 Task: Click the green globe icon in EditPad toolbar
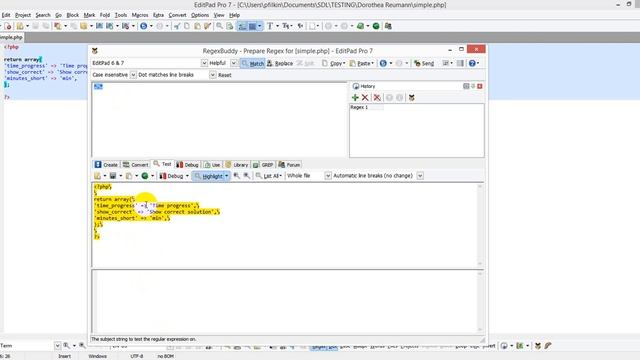(x=376, y=26)
